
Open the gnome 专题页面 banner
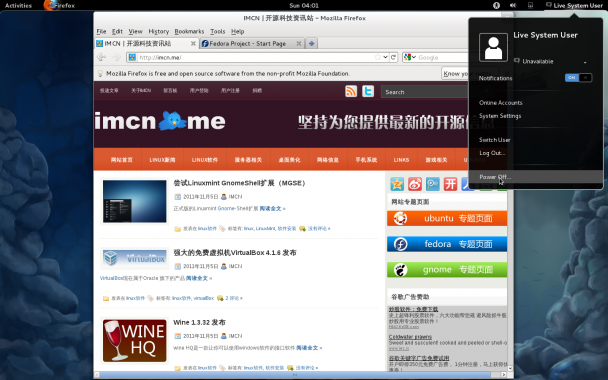click(x=447, y=269)
